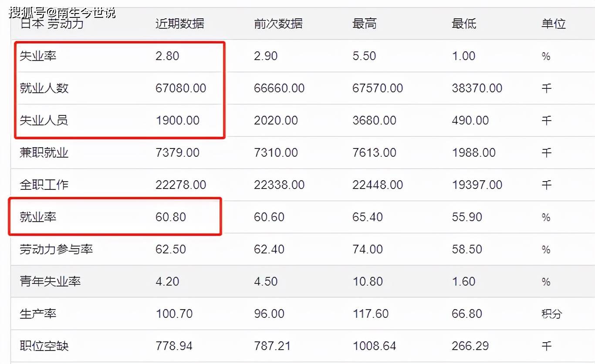Select the 劳动力参与率 highest value 74.00
This screenshot has width=595, height=364.
(368, 249)
